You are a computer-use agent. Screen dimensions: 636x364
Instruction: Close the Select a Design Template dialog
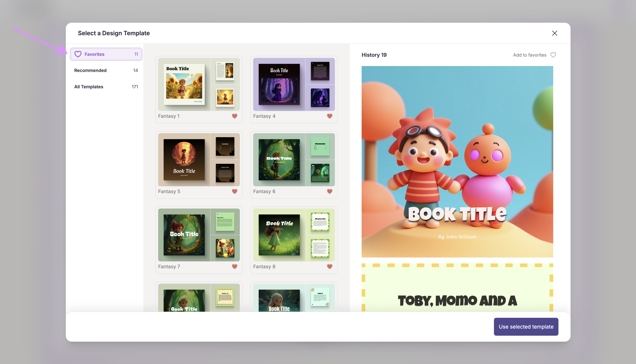click(554, 33)
